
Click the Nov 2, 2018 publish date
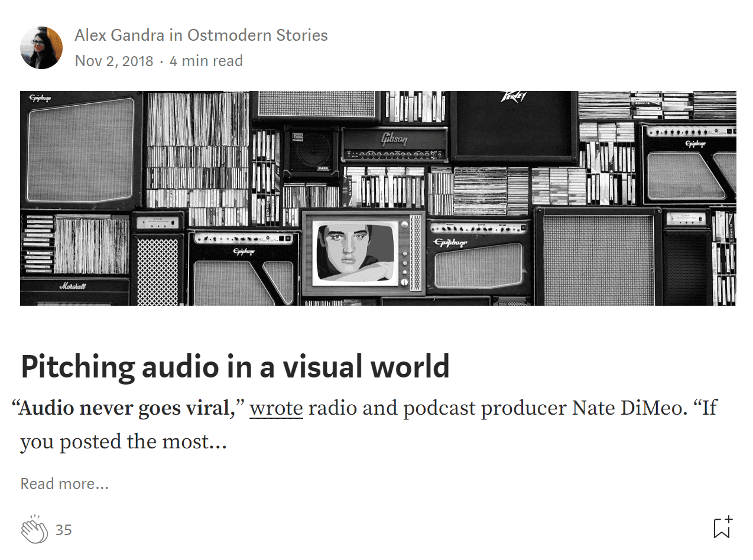tap(113, 61)
